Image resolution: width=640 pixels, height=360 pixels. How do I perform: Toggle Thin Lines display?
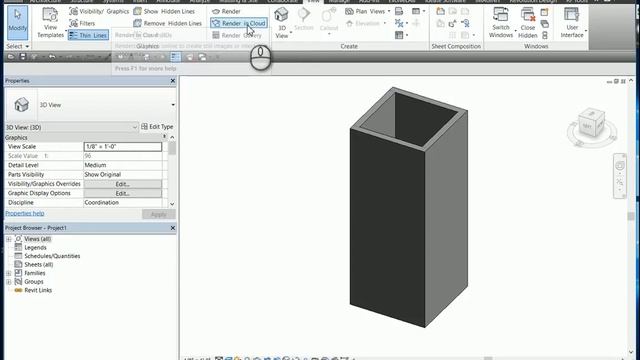pyautogui.click(x=88, y=35)
